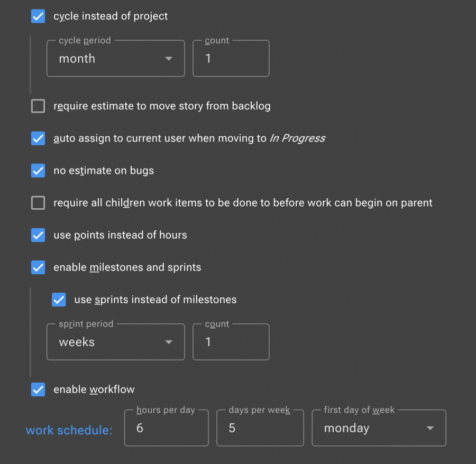Toggle auto assign to current user checkbox
The image size is (476, 464).
38,138
